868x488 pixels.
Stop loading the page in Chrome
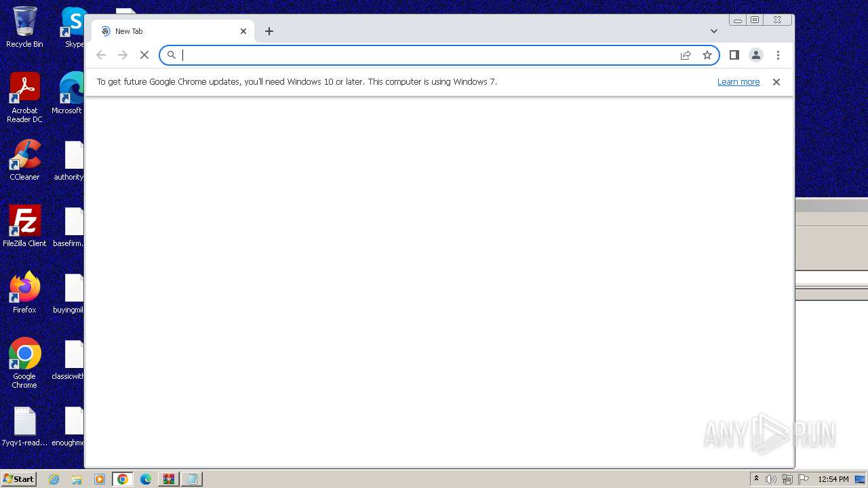(x=144, y=55)
